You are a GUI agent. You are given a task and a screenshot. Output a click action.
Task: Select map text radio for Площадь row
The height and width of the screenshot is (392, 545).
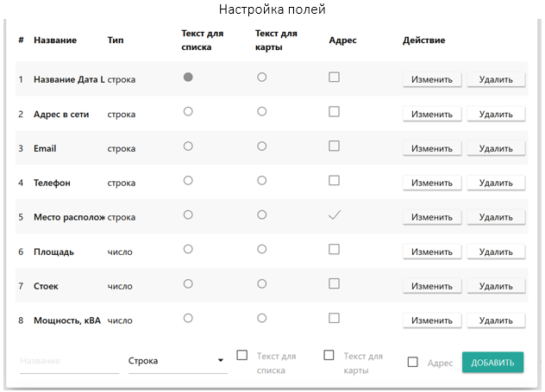261,250
